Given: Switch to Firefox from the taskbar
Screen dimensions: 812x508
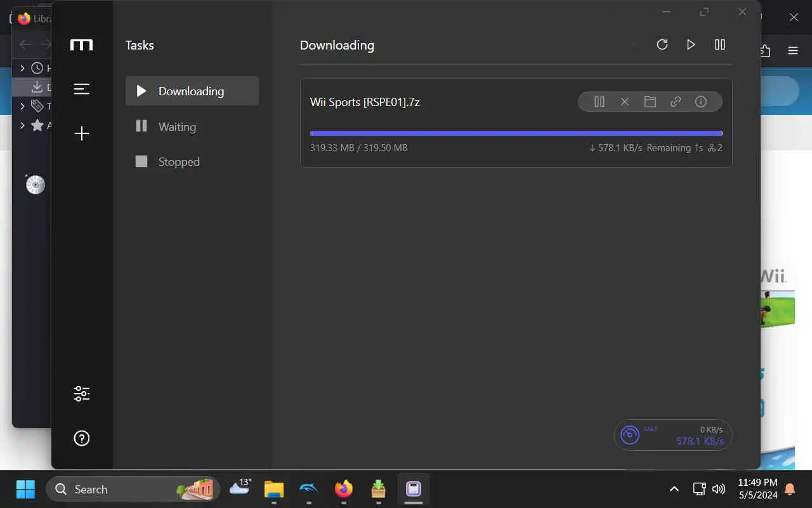Looking at the screenshot, I should pos(343,489).
